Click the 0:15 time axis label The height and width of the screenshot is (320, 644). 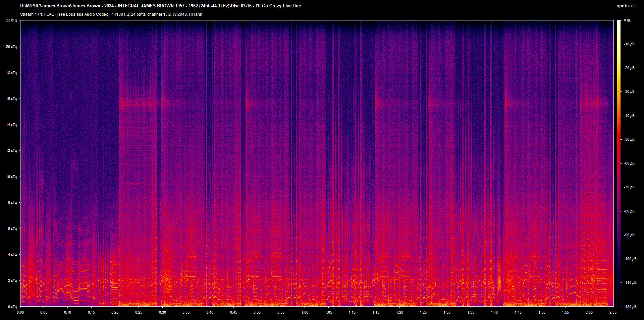point(92,312)
